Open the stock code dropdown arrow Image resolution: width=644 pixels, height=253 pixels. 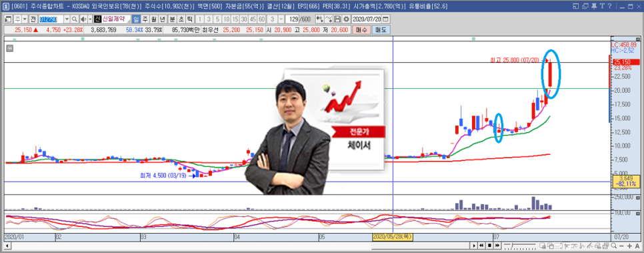tap(67, 19)
